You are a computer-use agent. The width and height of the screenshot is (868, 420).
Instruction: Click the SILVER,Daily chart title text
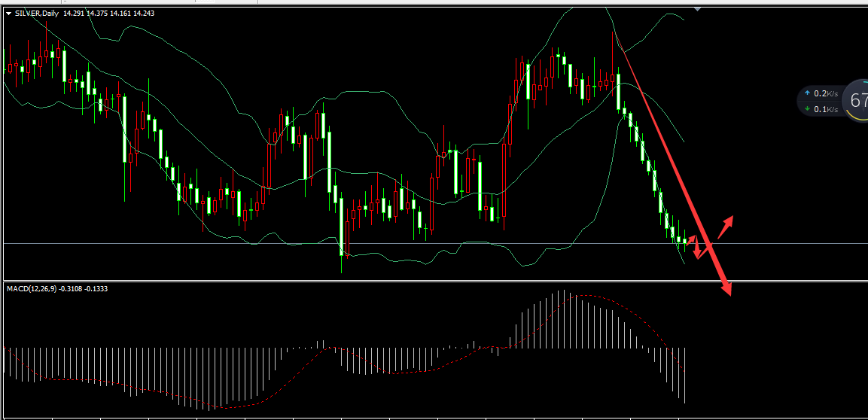tap(37, 13)
